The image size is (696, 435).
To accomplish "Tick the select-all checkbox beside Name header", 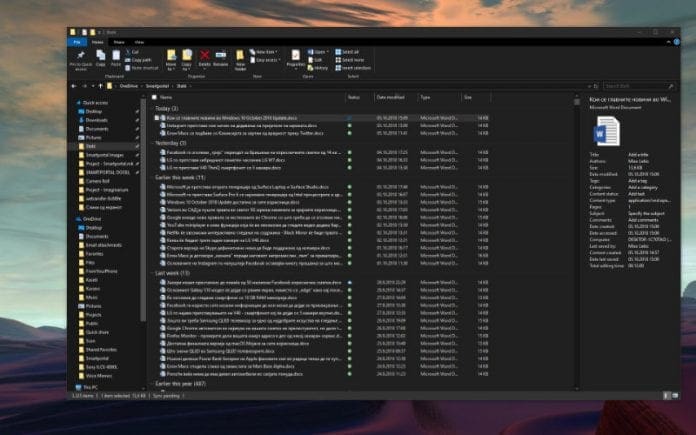I will [154, 97].
